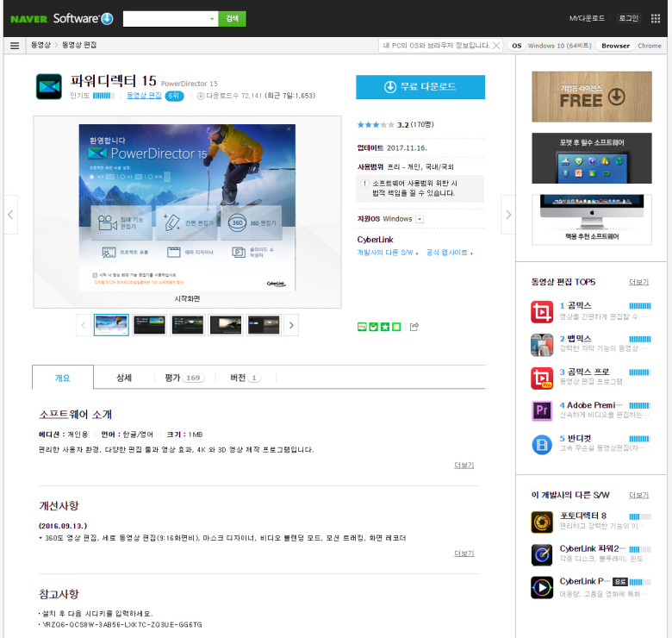Open the CyberLink P… paid app icon
The image size is (672, 638).
(x=542, y=587)
